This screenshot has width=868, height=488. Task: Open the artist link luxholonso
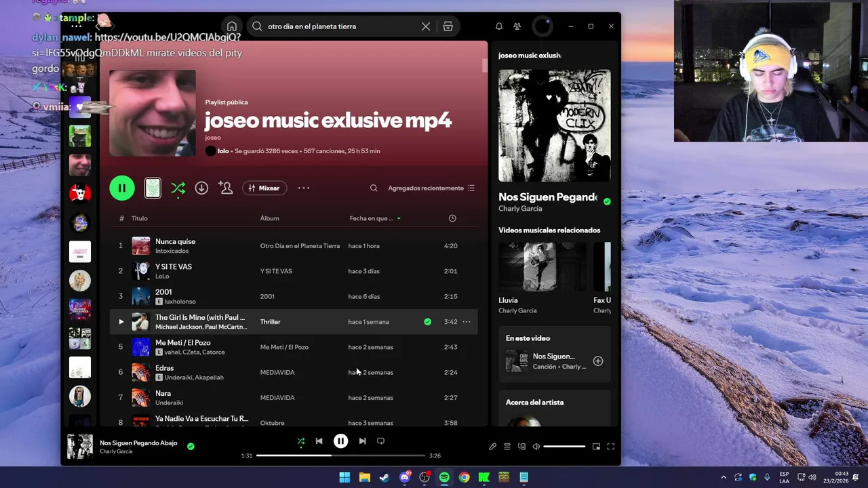click(180, 302)
